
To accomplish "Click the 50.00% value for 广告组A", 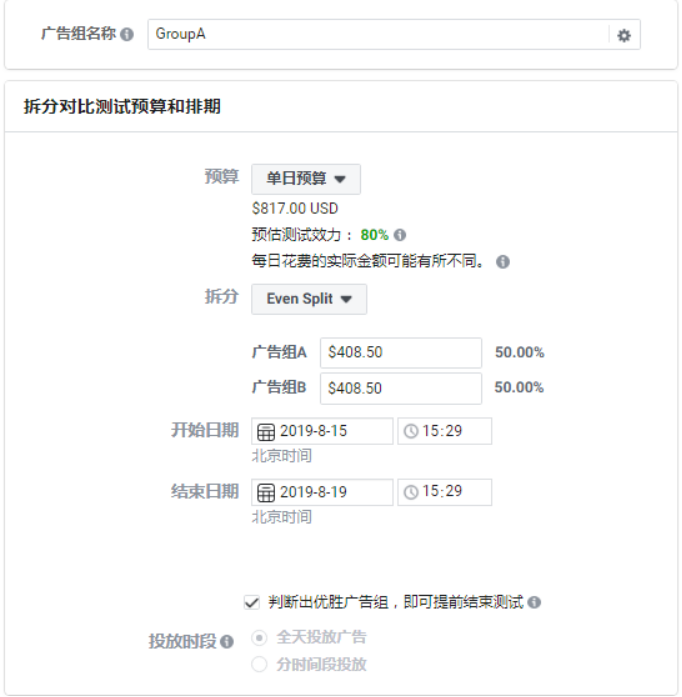I will pyautogui.click(x=519, y=353).
